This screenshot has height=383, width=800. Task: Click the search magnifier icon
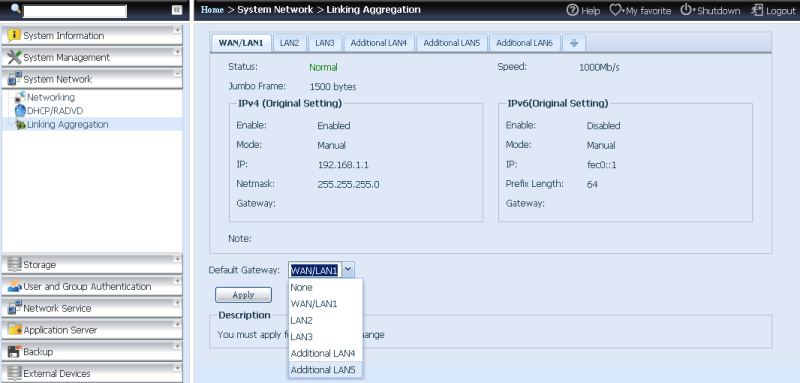point(16,8)
